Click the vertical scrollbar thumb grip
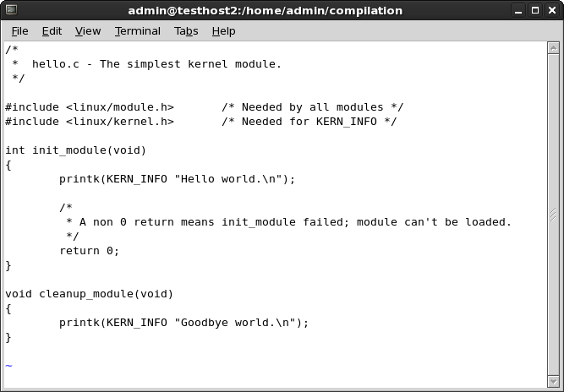 pos(553,215)
